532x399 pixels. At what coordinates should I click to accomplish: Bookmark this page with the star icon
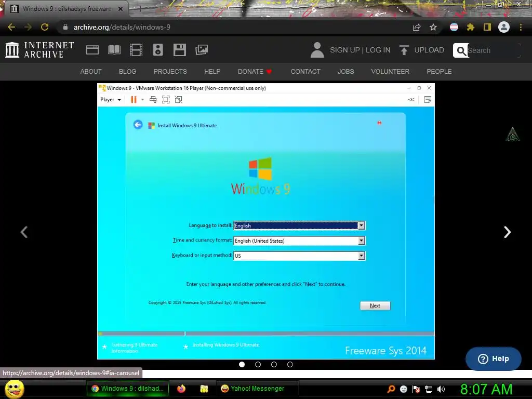click(x=433, y=27)
